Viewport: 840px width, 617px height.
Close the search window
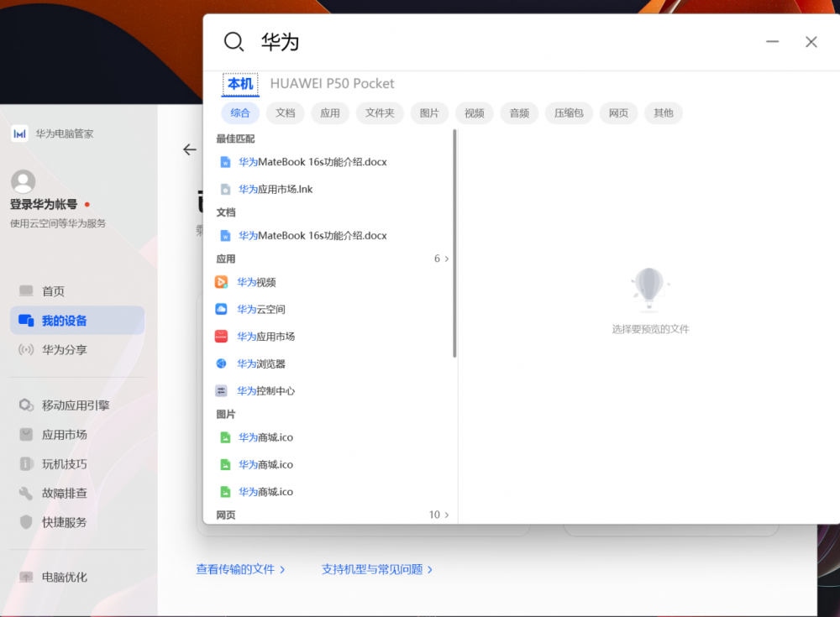811,42
